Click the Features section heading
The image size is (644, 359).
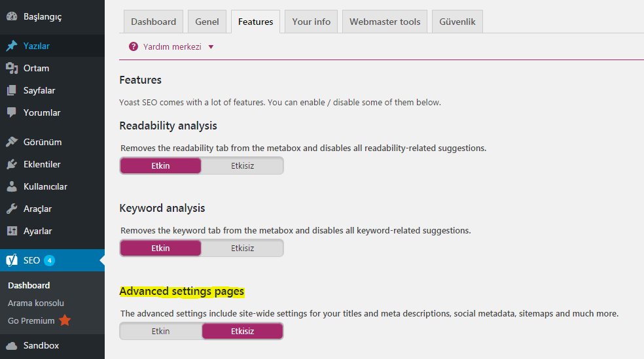pos(141,80)
